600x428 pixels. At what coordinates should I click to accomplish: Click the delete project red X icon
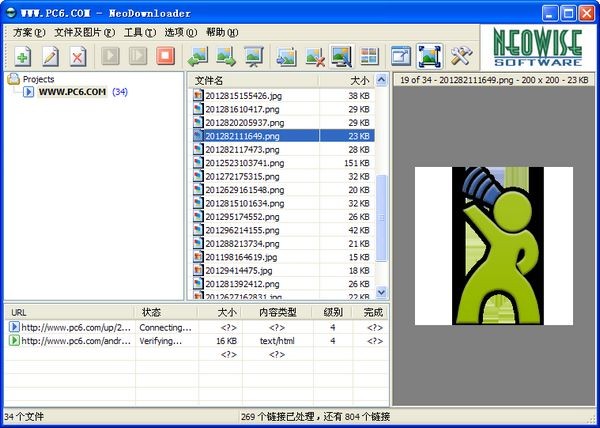tap(78, 57)
